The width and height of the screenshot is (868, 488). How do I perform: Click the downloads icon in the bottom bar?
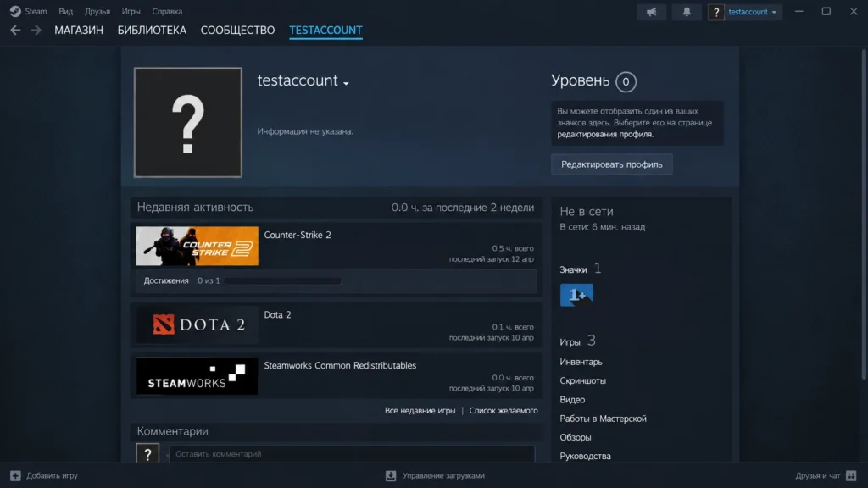pos(391,476)
